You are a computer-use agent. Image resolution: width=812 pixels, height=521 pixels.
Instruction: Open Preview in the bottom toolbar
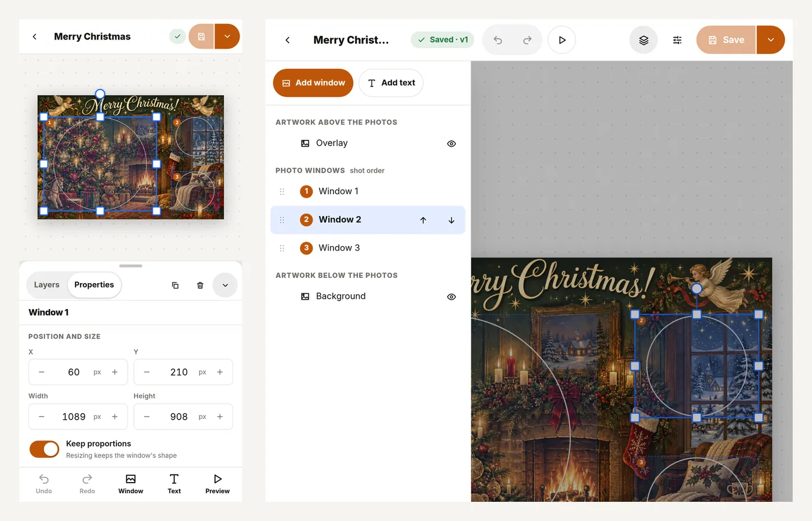[x=217, y=484]
